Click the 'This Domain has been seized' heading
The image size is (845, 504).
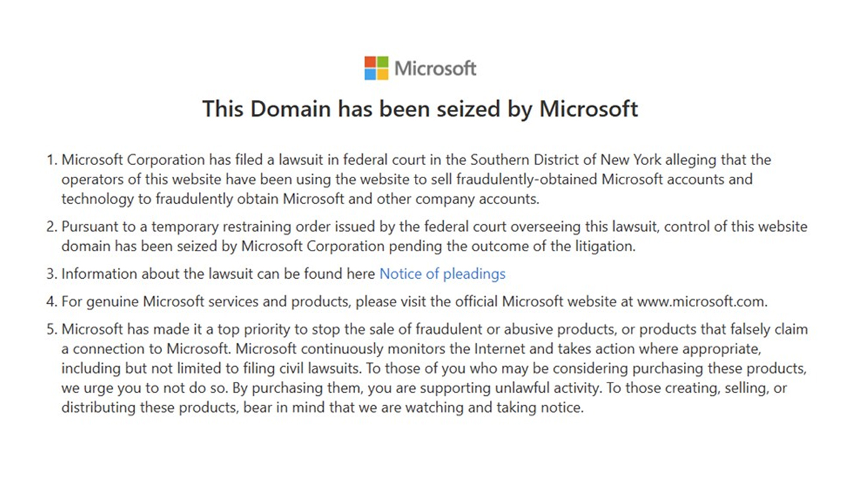420,109
